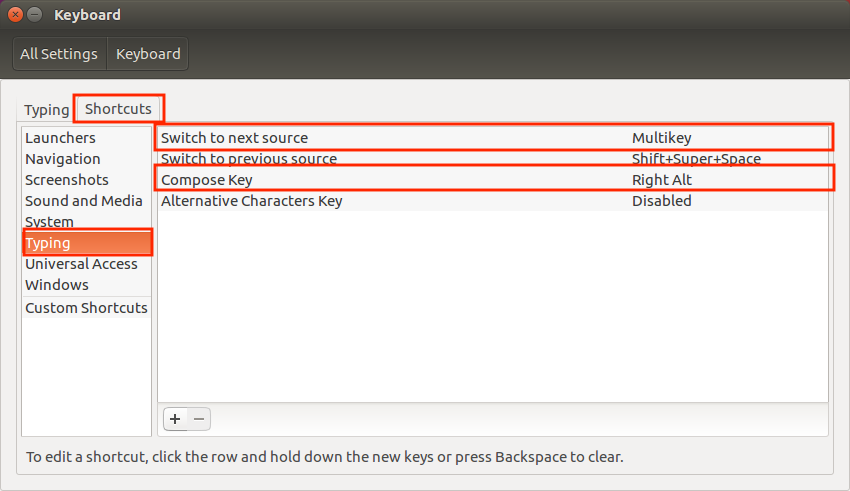Click the Keyboard breadcrumb button
The image size is (850, 491).
tap(148, 54)
